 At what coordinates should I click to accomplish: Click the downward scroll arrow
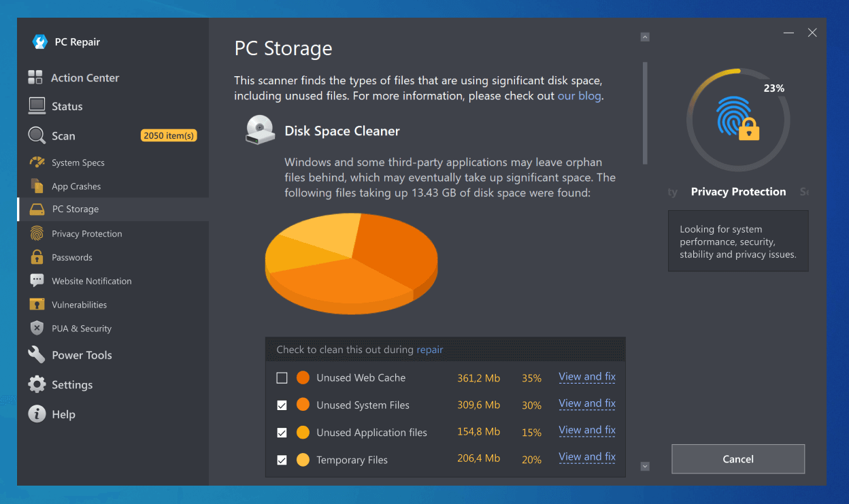[644, 467]
